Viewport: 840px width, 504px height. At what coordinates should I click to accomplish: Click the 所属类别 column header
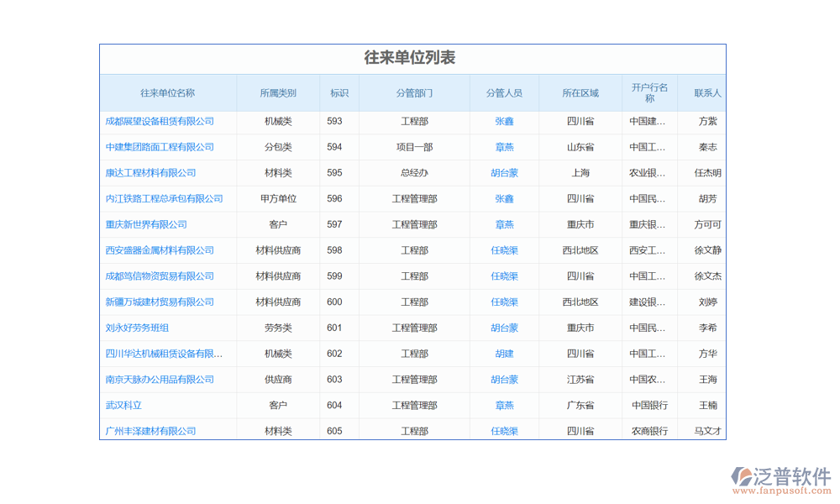278,93
